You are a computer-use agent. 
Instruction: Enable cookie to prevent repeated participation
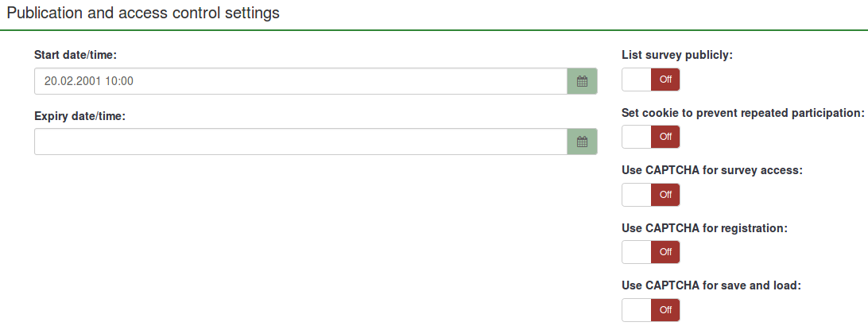tap(651, 137)
